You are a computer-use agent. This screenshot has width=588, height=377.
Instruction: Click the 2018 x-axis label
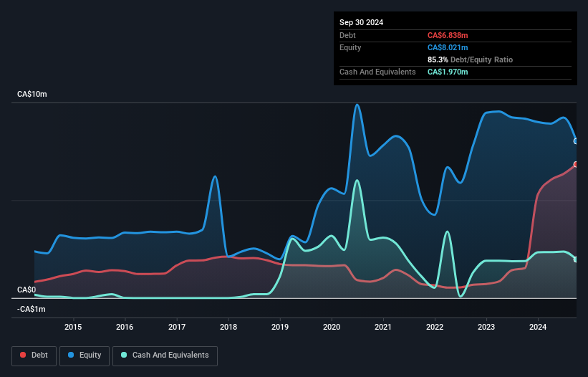(228, 327)
